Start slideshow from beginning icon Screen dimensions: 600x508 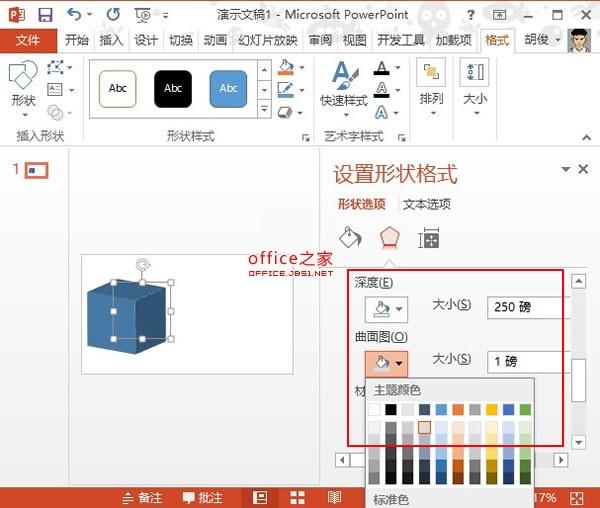(143, 15)
